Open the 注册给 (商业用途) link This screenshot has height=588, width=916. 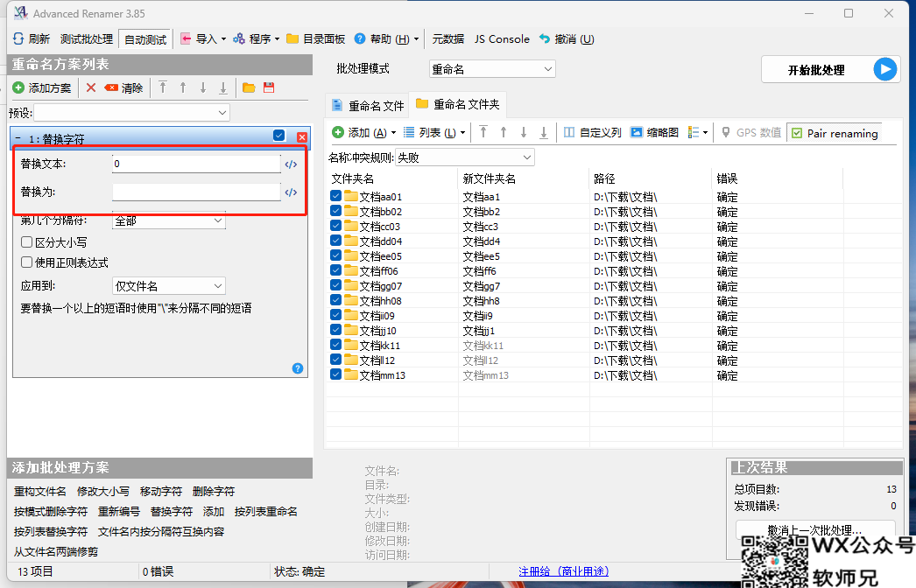(x=564, y=571)
